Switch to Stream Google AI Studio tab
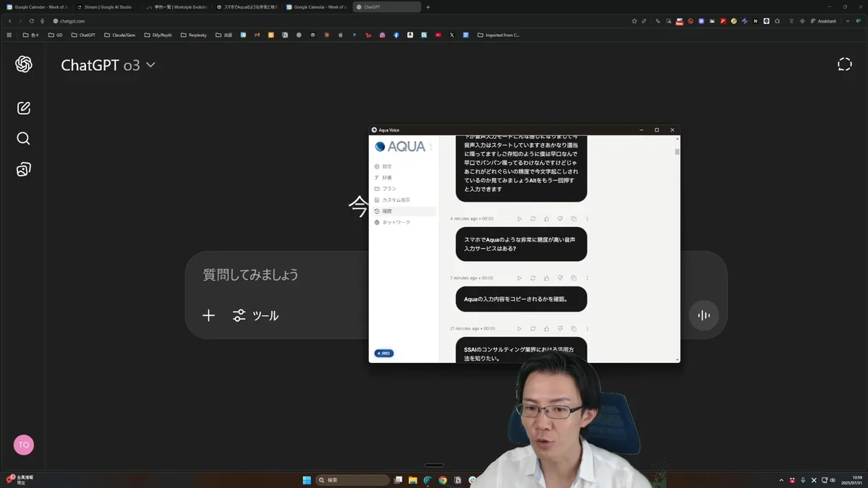Viewport: 868px width, 488px height. (x=107, y=7)
